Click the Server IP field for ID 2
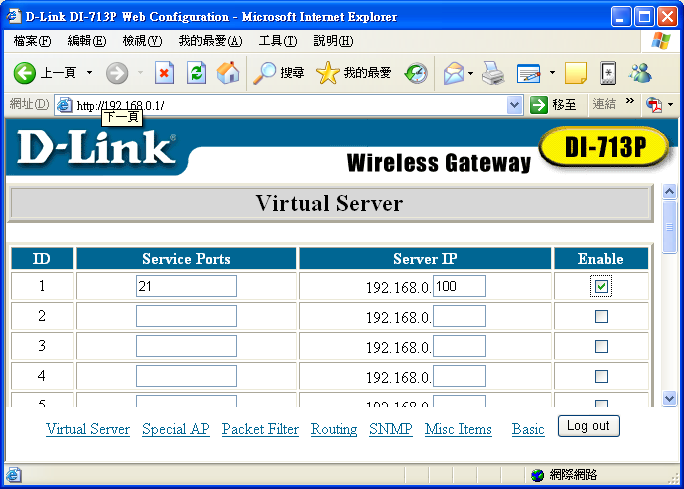Screen dimensions: 684x489 coord(459,316)
